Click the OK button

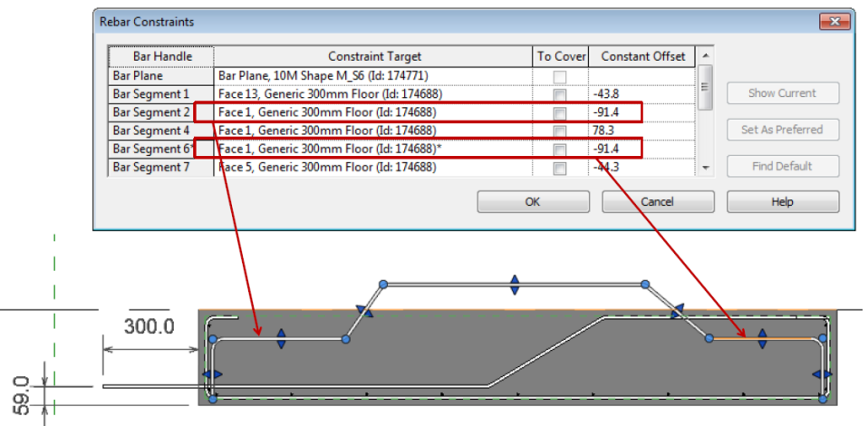coord(532,201)
